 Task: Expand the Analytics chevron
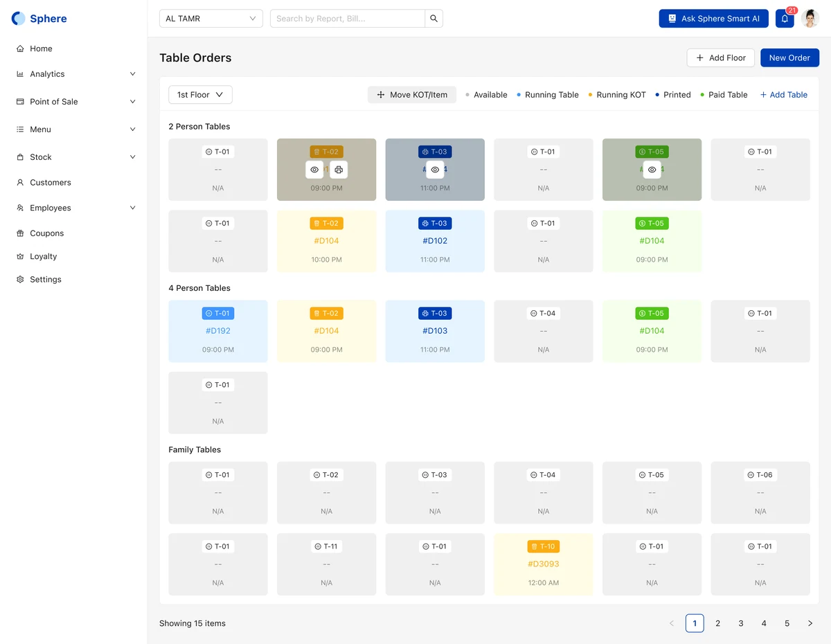[x=133, y=74]
